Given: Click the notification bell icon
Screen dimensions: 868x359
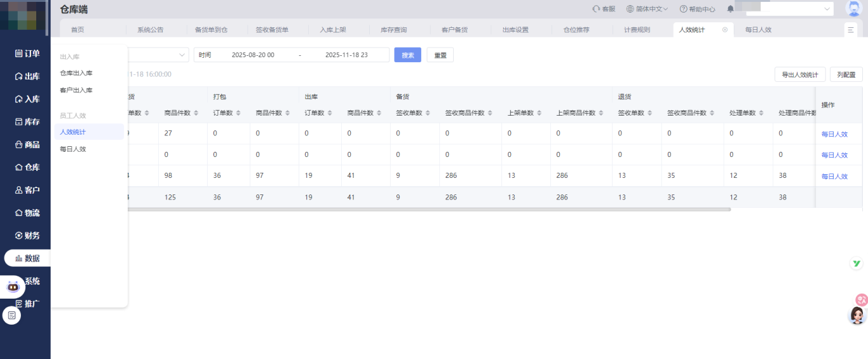Looking at the screenshot, I should [x=730, y=9].
